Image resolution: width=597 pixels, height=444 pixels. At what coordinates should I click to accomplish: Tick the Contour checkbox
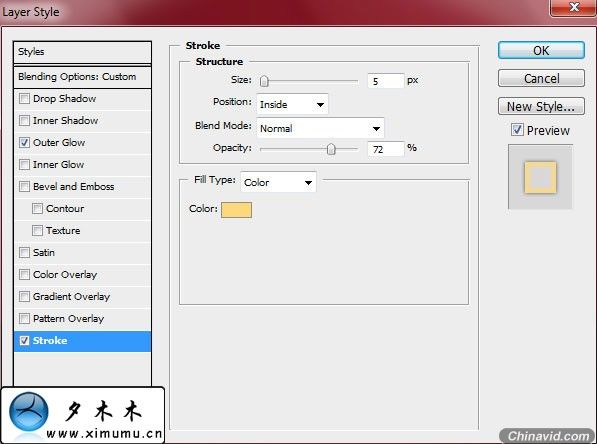37,209
